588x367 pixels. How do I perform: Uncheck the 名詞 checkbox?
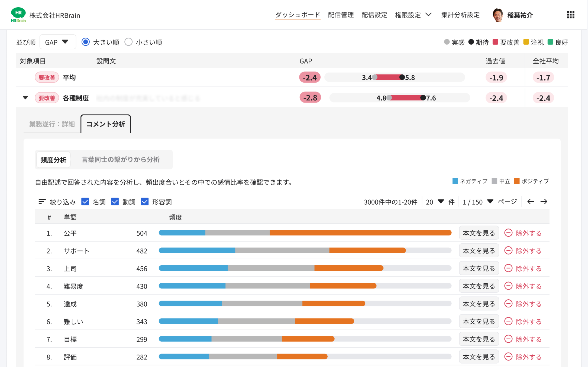pyautogui.click(x=85, y=202)
